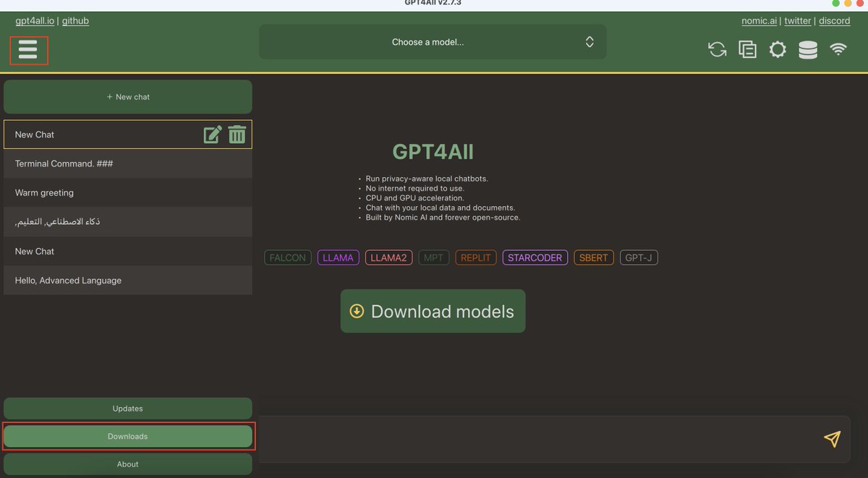Image resolution: width=868 pixels, height=478 pixels.
Task: Select the Arabic-titled chat entry
Action: pyautogui.click(x=128, y=221)
